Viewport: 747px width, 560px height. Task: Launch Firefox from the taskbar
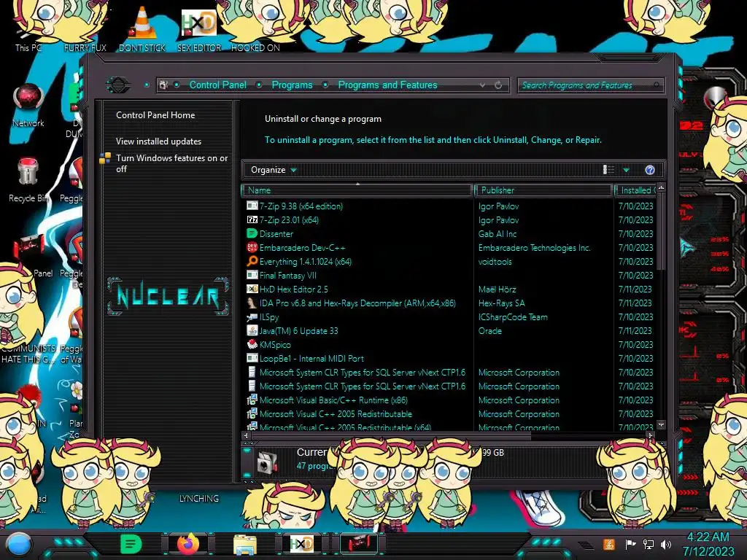[188, 544]
